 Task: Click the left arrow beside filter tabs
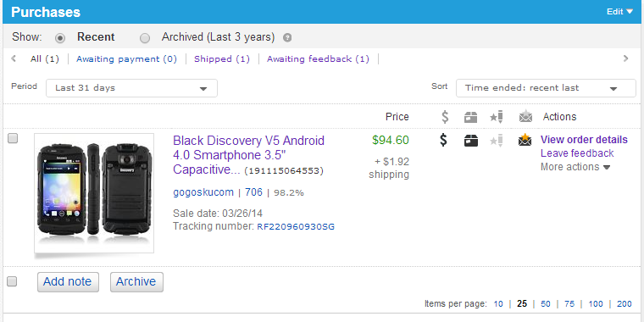click(x=14, y=58)
